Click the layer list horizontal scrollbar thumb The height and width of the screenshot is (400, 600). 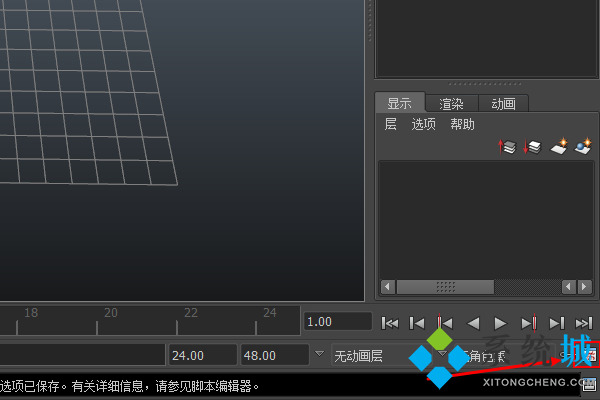446,287
